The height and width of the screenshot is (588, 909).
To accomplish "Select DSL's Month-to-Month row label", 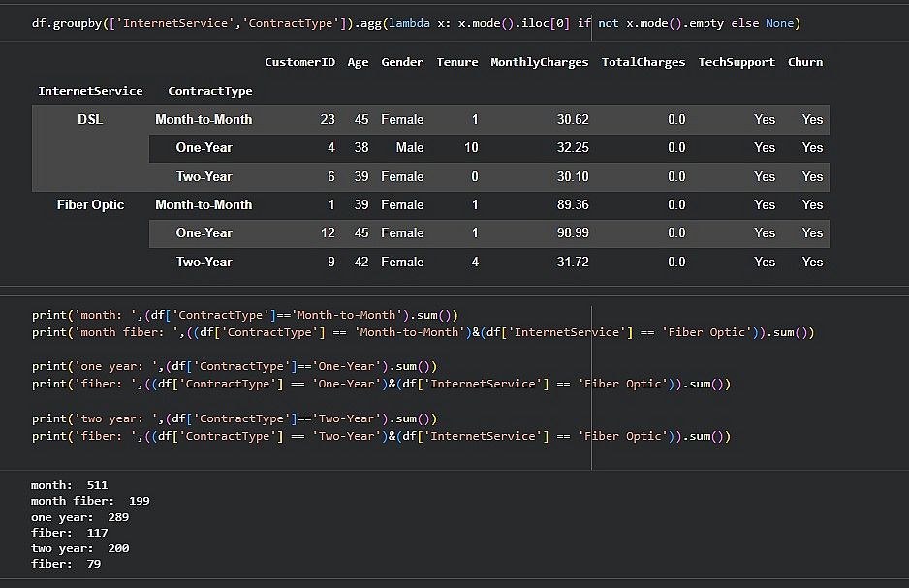I will coord(204,119).
